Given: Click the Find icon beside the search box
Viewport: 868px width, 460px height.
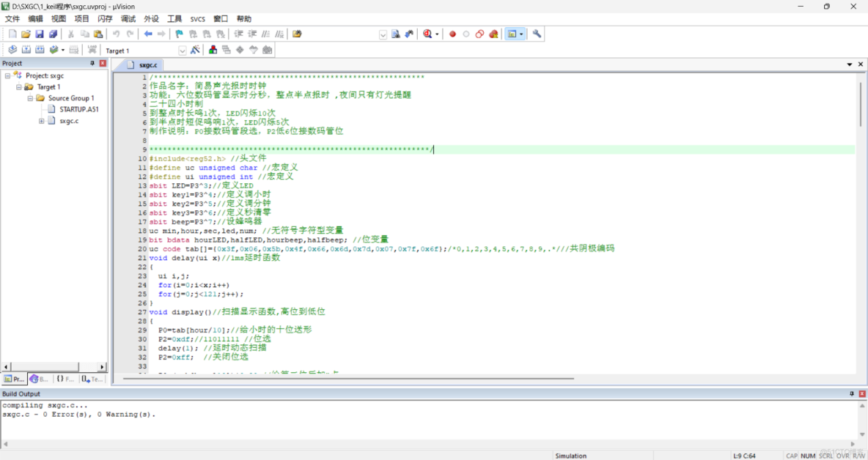Looking at the screenshot, I should 395,34.
